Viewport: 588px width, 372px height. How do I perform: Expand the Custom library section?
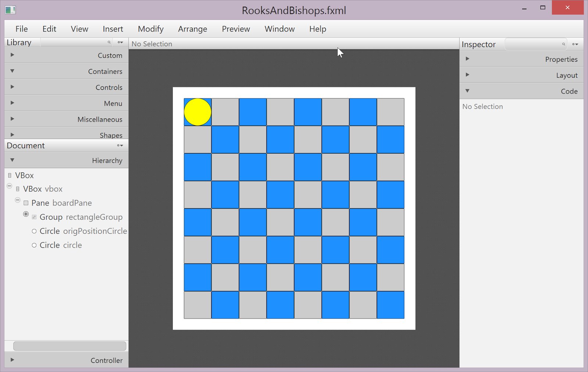pyautogui.click(x=12, y=55)
